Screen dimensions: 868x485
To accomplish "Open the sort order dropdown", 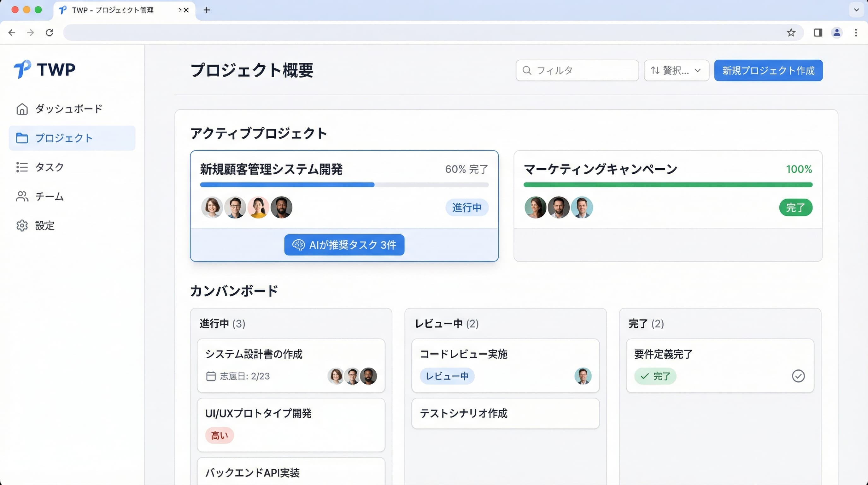I will 676,70.
